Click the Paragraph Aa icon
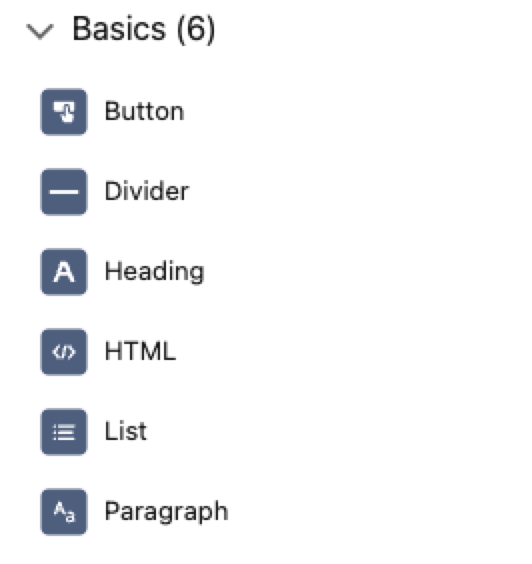 [x=64, y=512]
